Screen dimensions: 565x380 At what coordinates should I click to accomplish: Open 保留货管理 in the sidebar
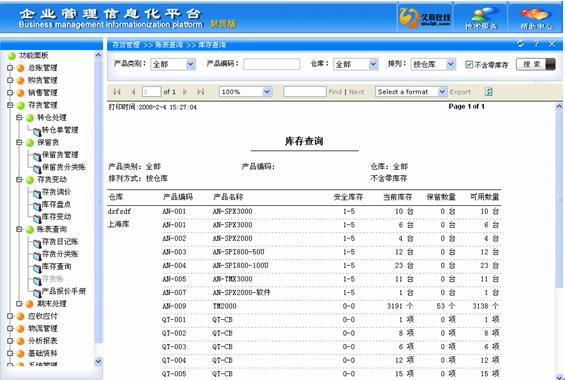pos(60,155)
